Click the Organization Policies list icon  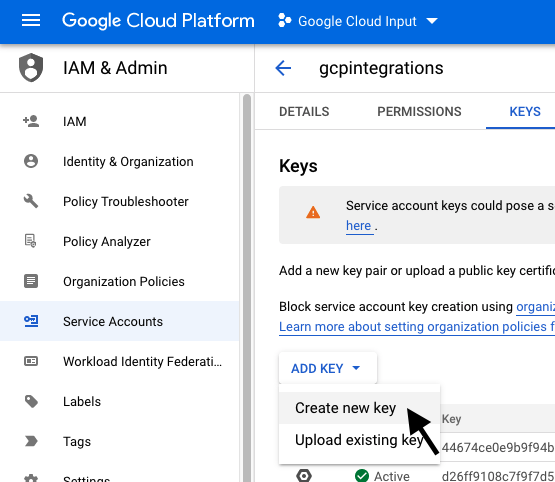tap(31, 281)
